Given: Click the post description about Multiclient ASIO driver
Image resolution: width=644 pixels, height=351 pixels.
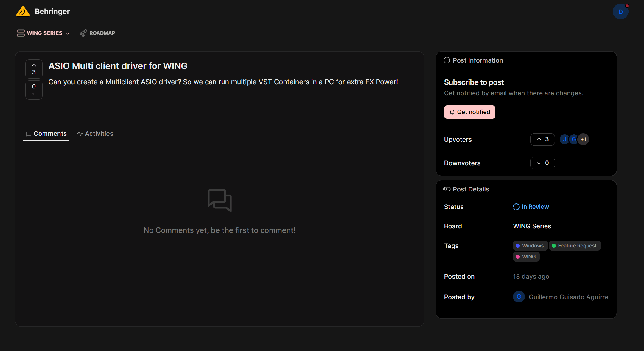Looking at the screenshot, I should pyautogui.click(x=223, y=82).
